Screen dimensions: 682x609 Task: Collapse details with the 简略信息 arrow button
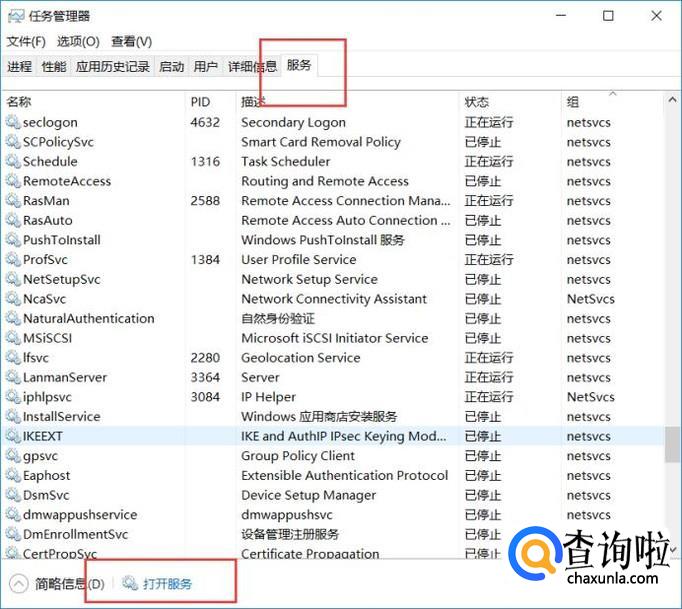pyautogui.click(x=18, y=583)
